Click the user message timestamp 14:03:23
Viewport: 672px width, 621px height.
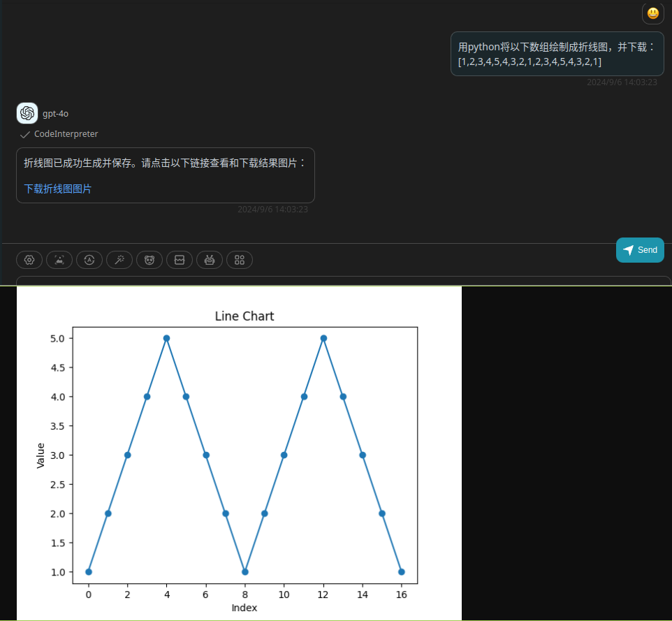(x=622, y=82)
